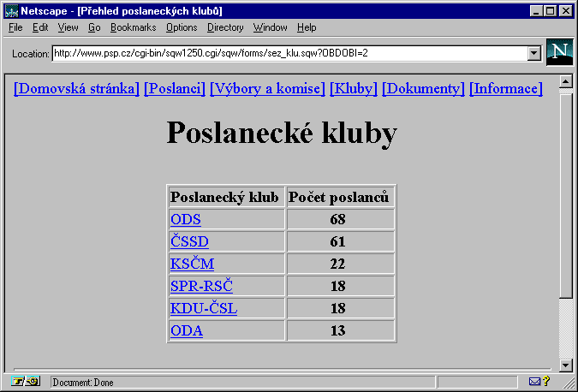Open the Bookmarks menu
The width and height of the screenshot is (578, 392).
click(133, 27)
